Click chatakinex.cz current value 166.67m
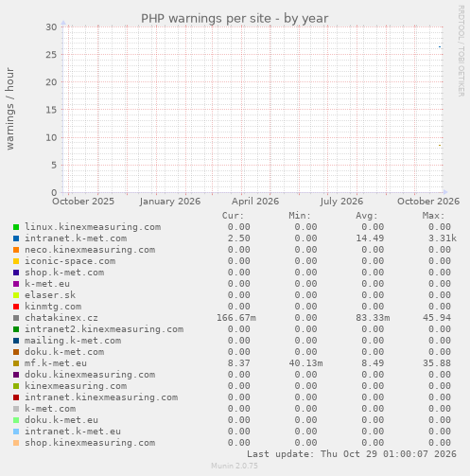470x476 pixels. (x=236, y=318)
